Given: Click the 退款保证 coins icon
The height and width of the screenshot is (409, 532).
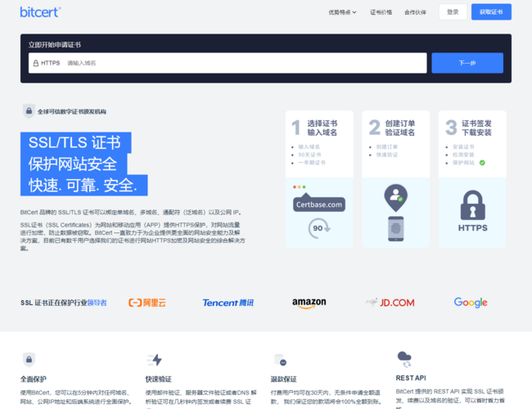Looking at the screenshot, I should click(x=280, y=360).
